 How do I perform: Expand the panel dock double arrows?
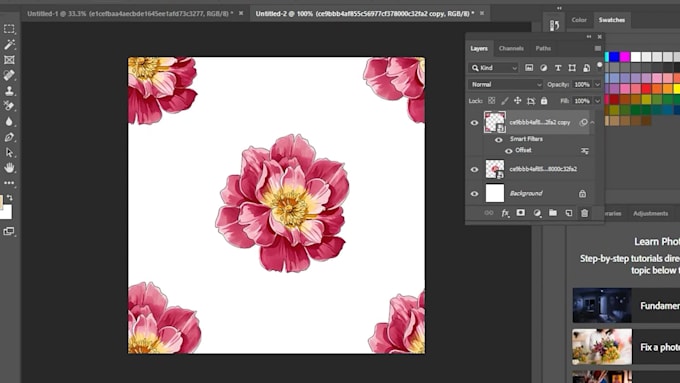tap(559, 8)
